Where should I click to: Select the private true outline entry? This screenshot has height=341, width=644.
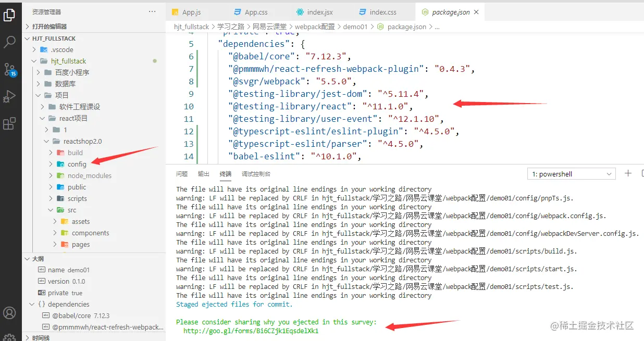tap(94, 293)
